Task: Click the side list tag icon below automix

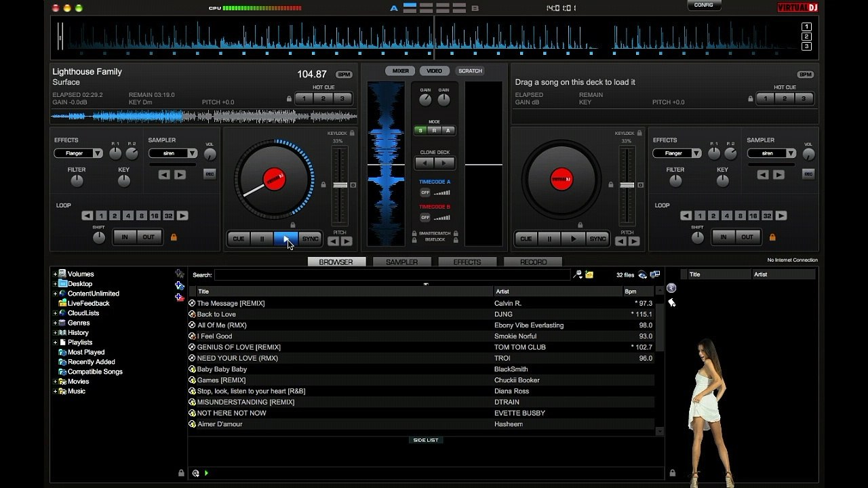Action: point(671,302)
